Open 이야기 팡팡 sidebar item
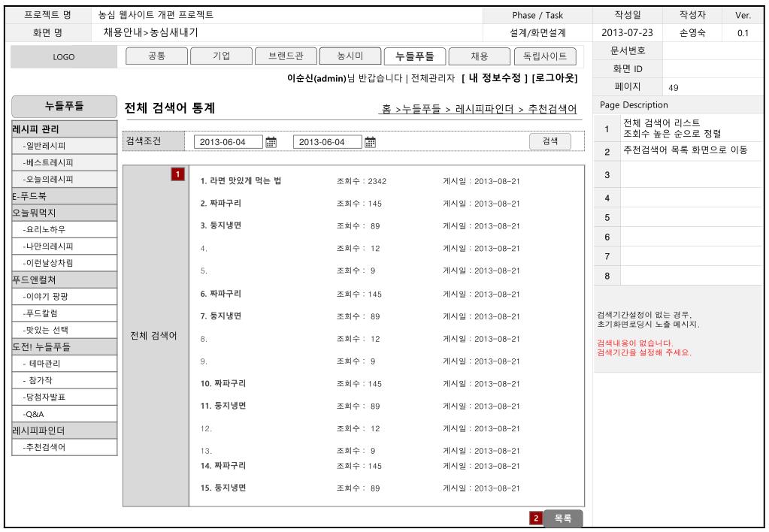Screen dimensions: 769x532 (x=64, y=297)
